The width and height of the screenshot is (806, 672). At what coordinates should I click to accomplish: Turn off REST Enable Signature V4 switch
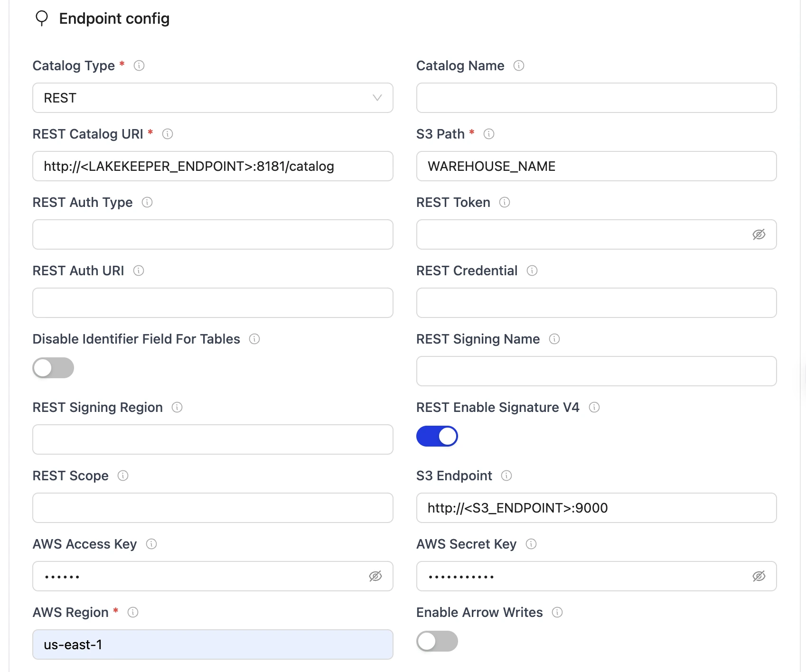(437, 436)
